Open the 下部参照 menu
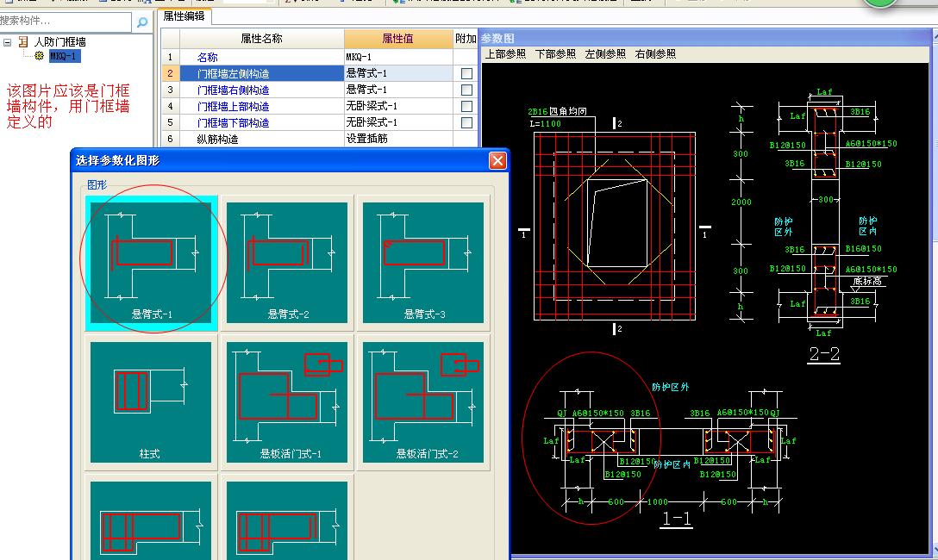The height and width of the screenshot is (560, 938). coord(555,53)
